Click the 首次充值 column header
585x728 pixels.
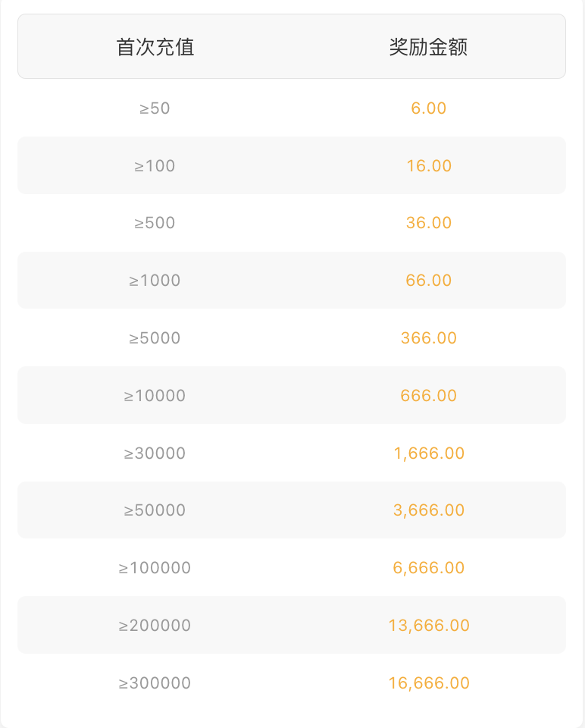(x=155, y=47)
